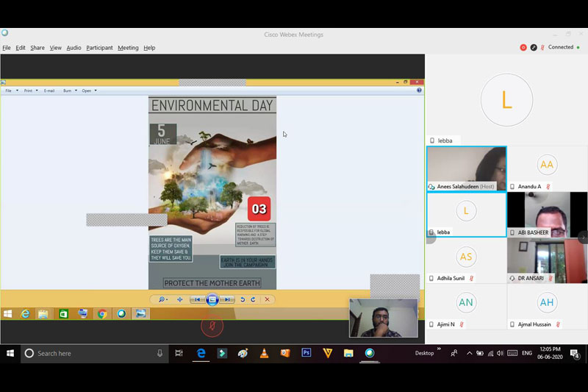Open the Participant menu in Webex

click(99, 48)
